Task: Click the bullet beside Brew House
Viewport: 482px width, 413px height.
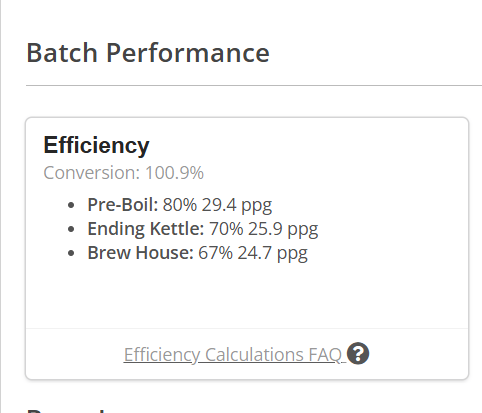Action: [71, 253]
